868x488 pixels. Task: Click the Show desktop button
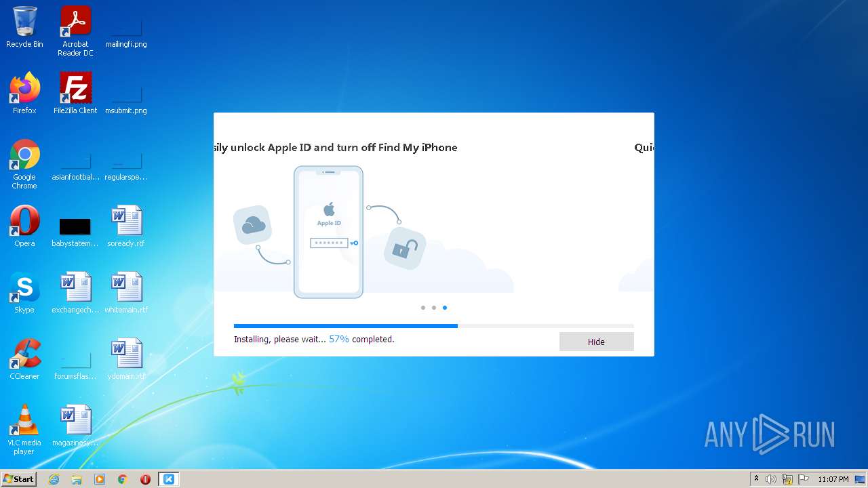[x=861, y=479]
